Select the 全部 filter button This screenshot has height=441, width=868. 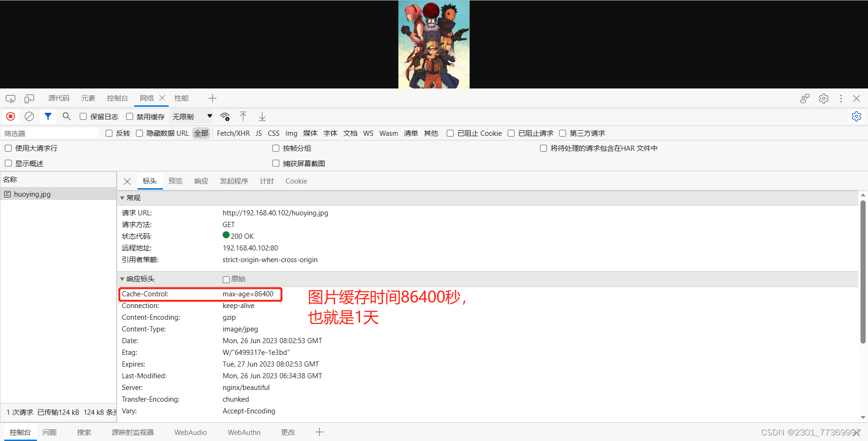201,133
